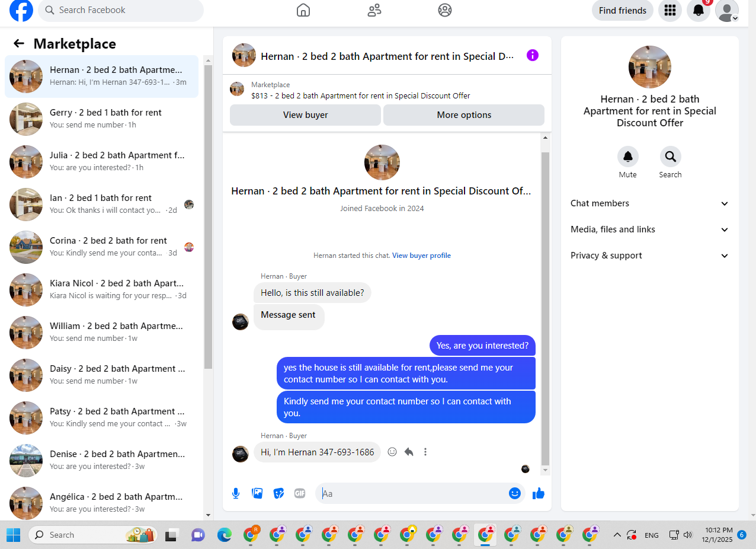Open the Notifications bell with badge
Viewport: 756px width, 549px height.
point(699,10)
